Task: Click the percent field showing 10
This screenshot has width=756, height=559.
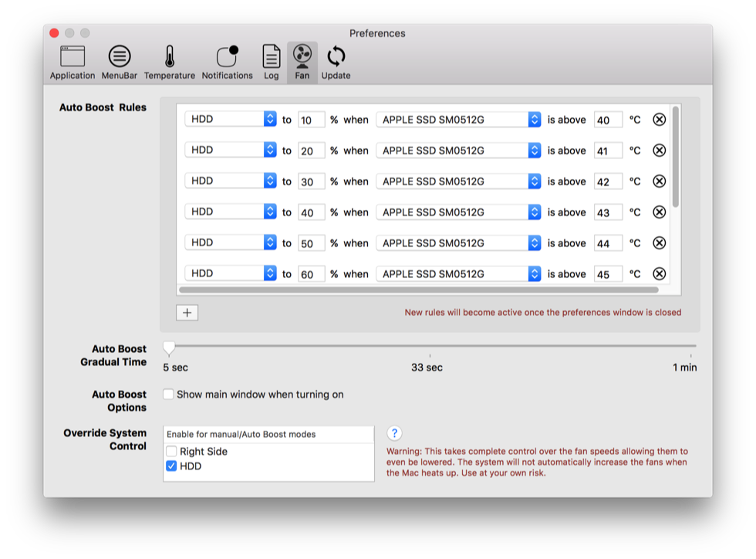Action: point(311,120)
